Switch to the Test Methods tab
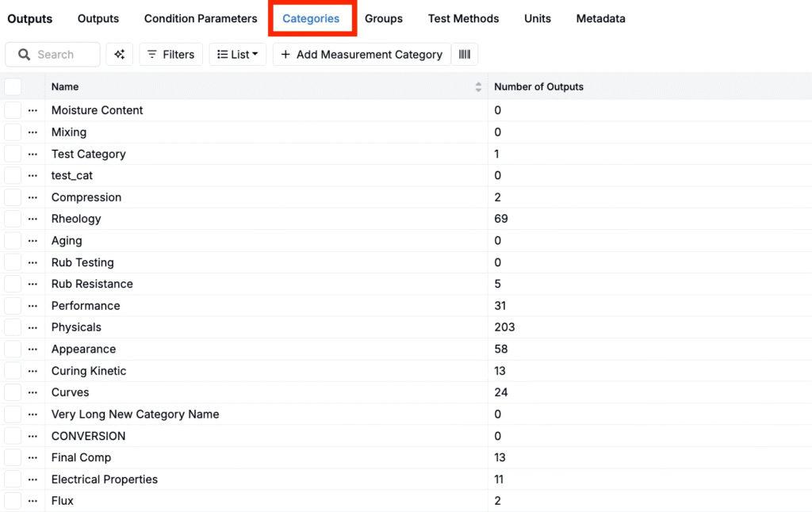 (463, 18)
